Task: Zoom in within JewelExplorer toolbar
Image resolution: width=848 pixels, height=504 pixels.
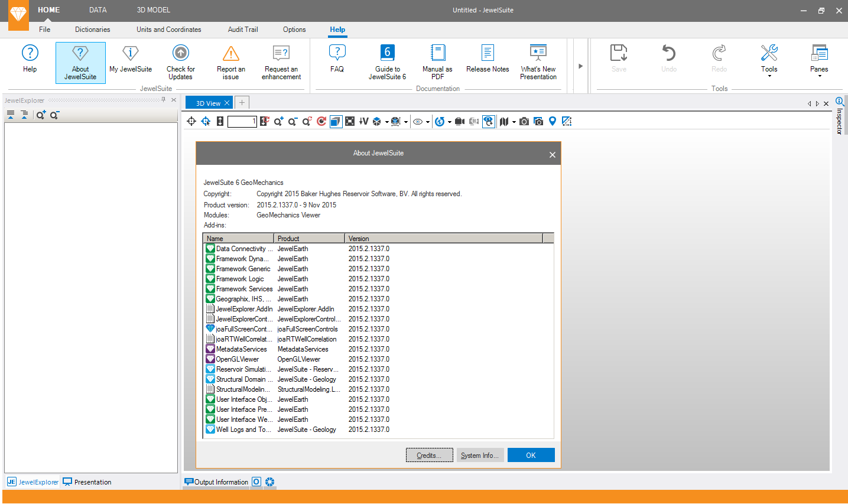Action: (41, 115)
